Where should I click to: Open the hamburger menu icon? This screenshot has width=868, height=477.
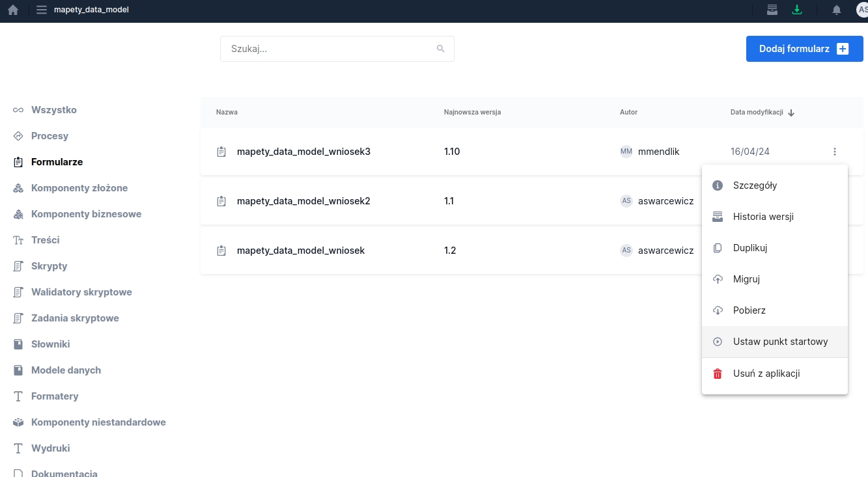(x=42, y=10)
